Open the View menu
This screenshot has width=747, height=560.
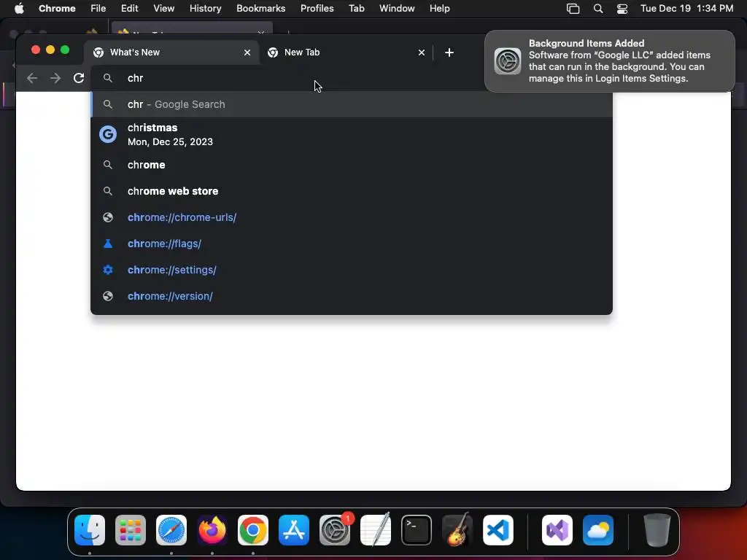click(164, 9)
